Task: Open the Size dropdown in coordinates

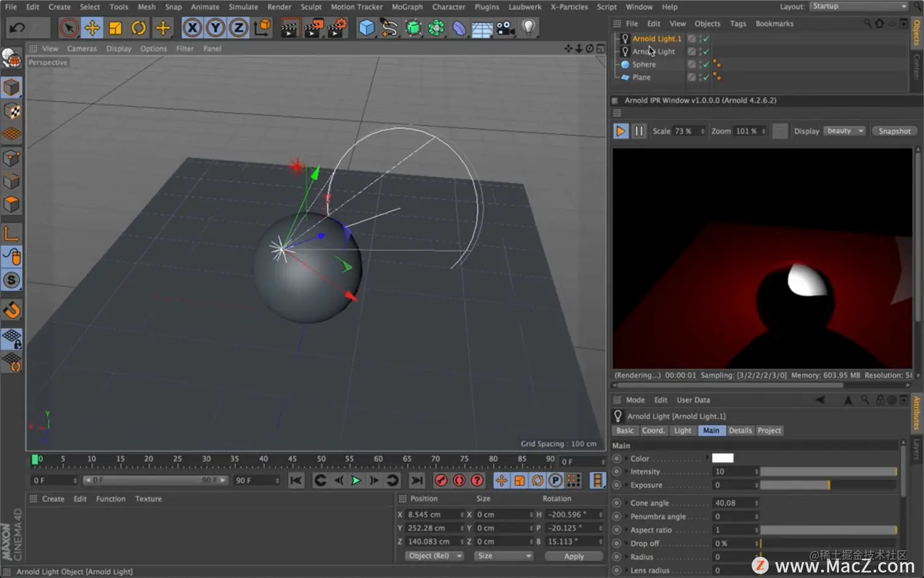Action: (504, 556)
